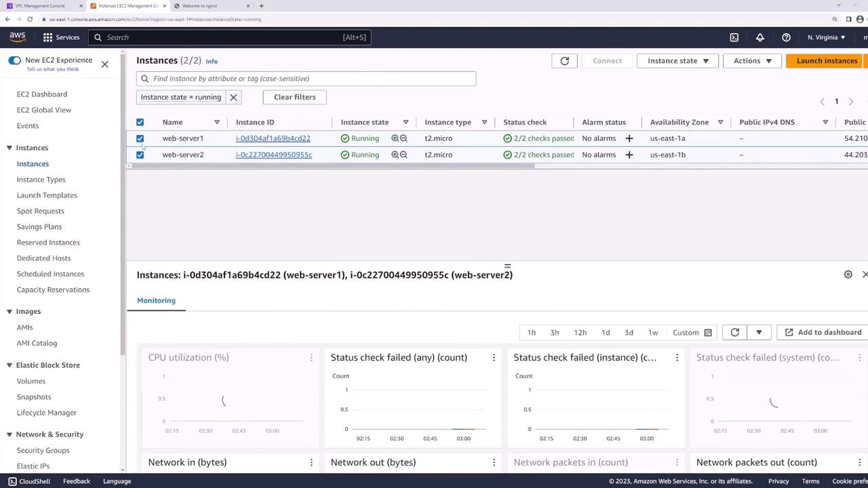Image resolution: width=868 pixels, height=488 pixels.
Task: Uncheck the web-server1 row checkbox
Action: pyautogui.click(x=140, y=138)
